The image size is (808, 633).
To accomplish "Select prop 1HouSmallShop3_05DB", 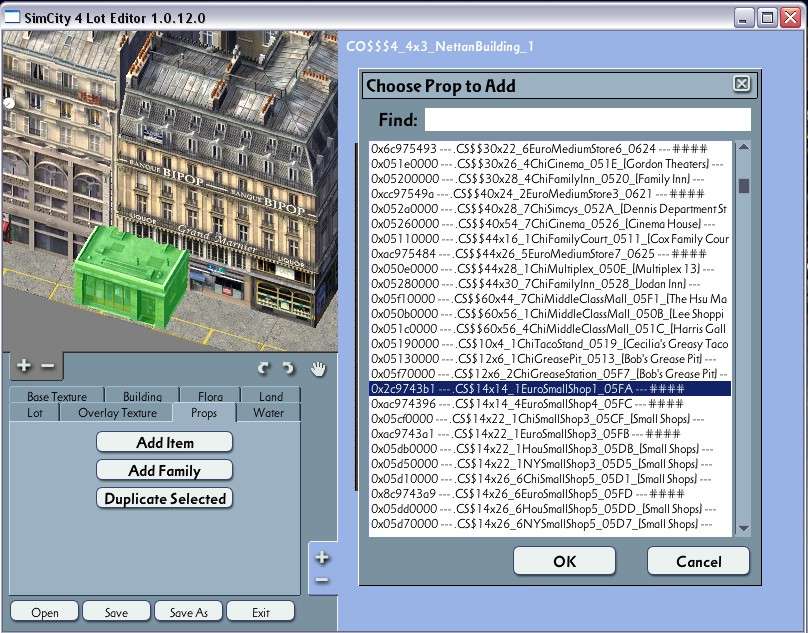I will [550, 448].
